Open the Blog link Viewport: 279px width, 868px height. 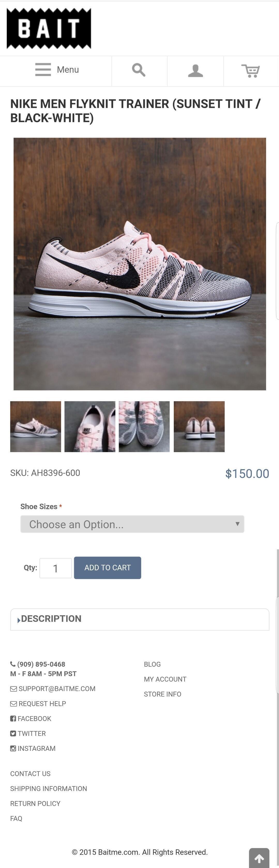(152, 664)
